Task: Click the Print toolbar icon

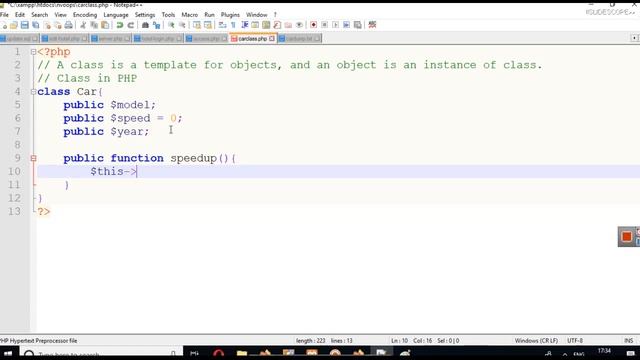Action: coord(69,25)
